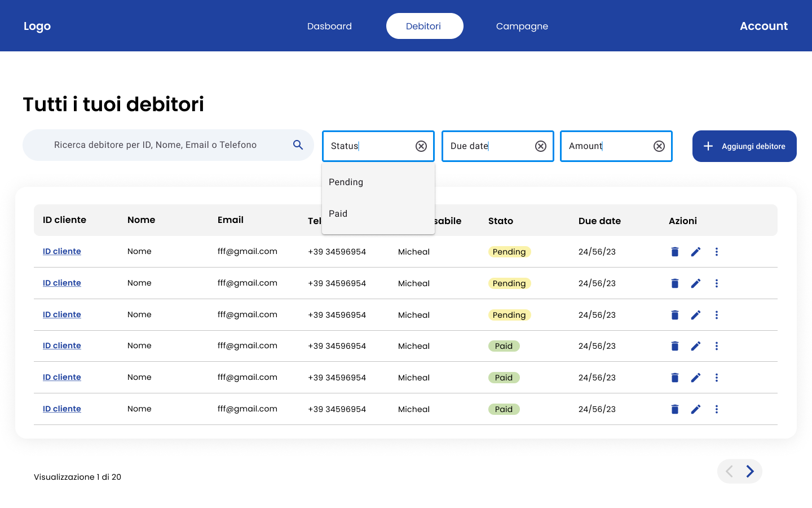The image size is (812, 508).
Task: Click the Due date column header in the table
Action: pos(599,221)
